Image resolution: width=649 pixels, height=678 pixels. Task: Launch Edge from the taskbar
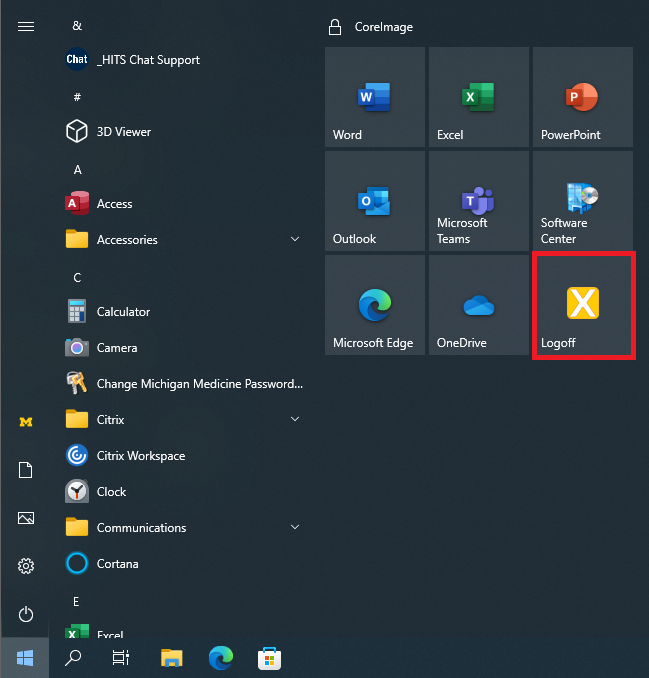[x=221, y=658]
